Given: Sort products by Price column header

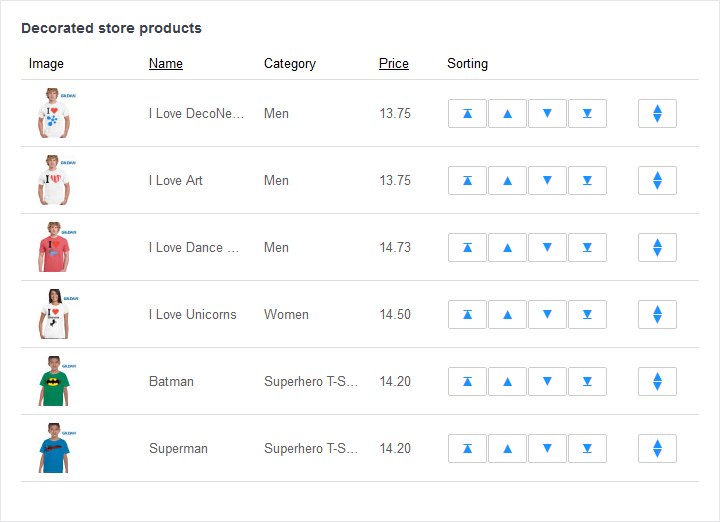Looking at the screenshot, I should click(394, 64).
